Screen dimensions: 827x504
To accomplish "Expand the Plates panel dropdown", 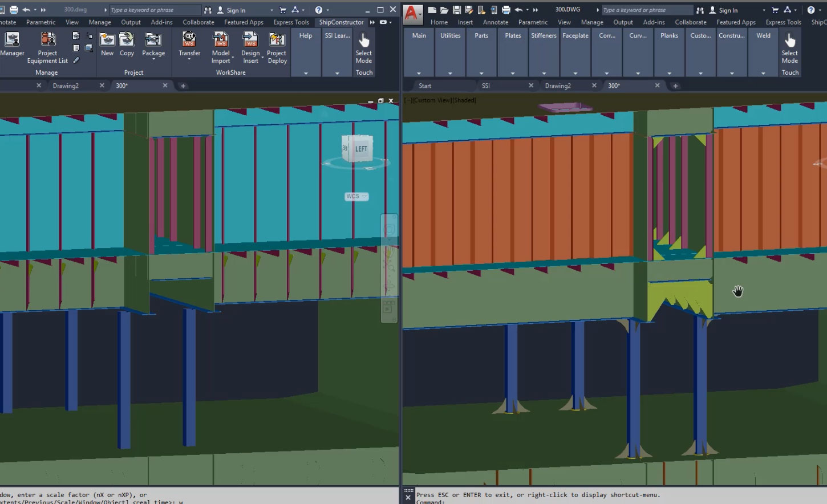I will point(512,72).
